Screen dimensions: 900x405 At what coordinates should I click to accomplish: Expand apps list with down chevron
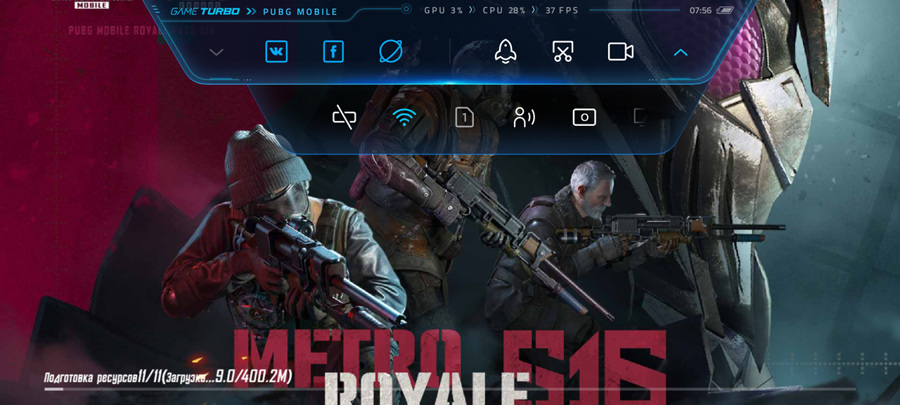coord(216,52)
